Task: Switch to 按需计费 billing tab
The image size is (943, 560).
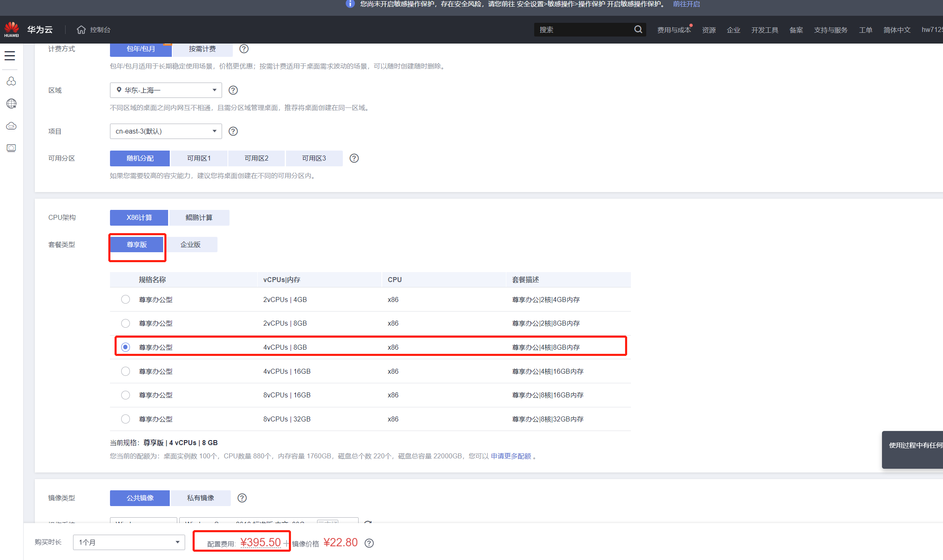Action: click(x=202, y=49)
